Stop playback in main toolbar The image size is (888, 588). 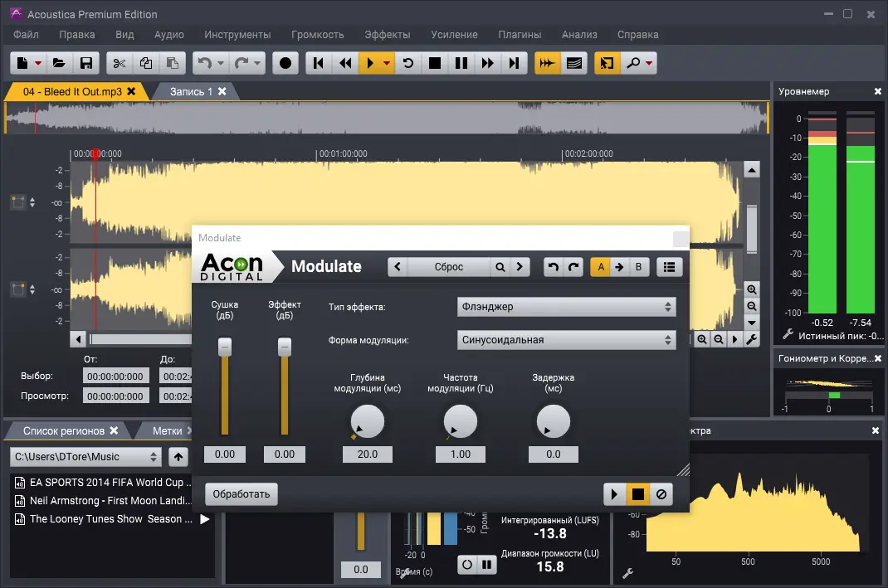tap(434, 63)
